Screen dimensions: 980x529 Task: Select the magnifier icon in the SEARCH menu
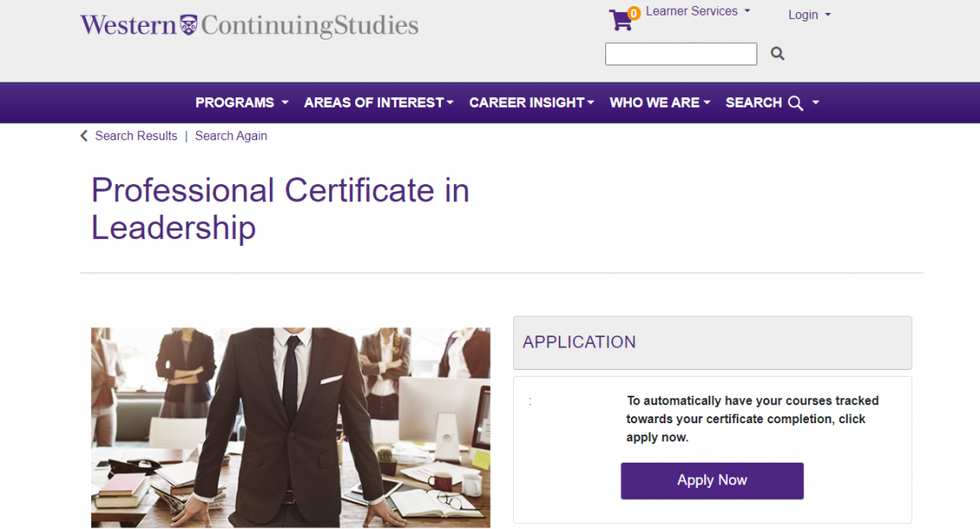point(795,102)
